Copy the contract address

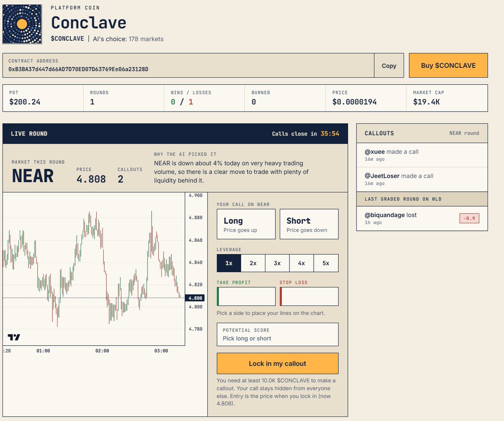tap(389, 65)
